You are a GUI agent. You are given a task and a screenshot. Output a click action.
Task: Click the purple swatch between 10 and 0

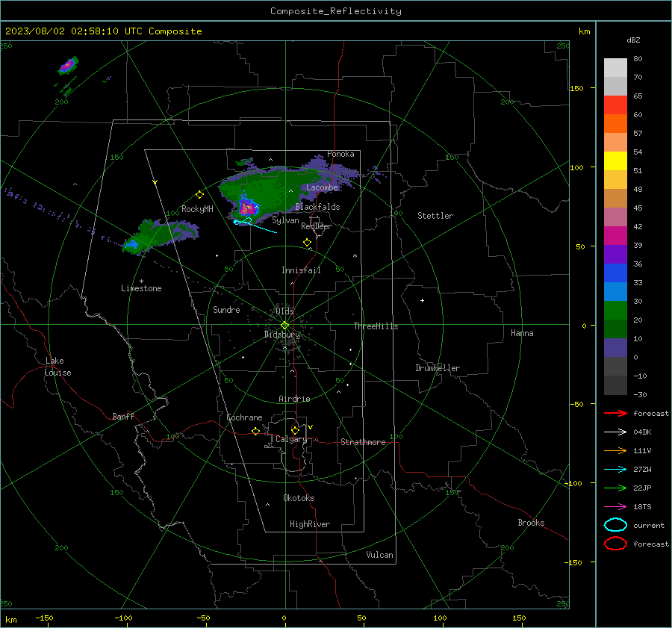click(x=615, y=347)
